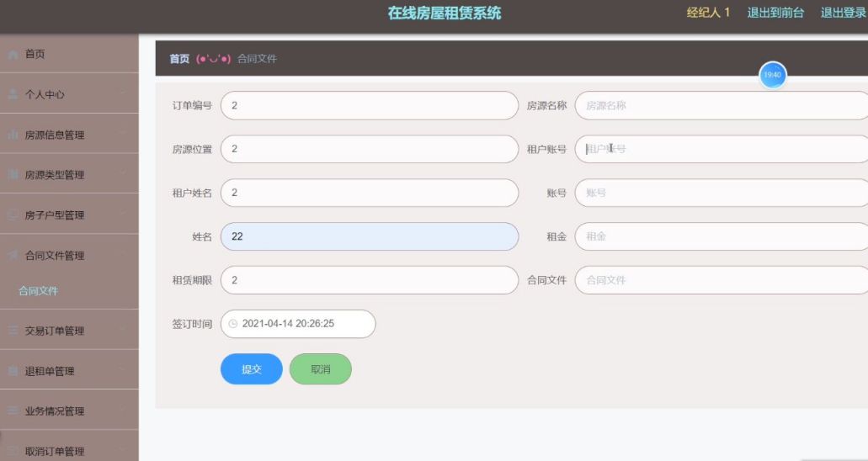
Task: Focus the 房源名称 input field
Action: tap(722, 105)
